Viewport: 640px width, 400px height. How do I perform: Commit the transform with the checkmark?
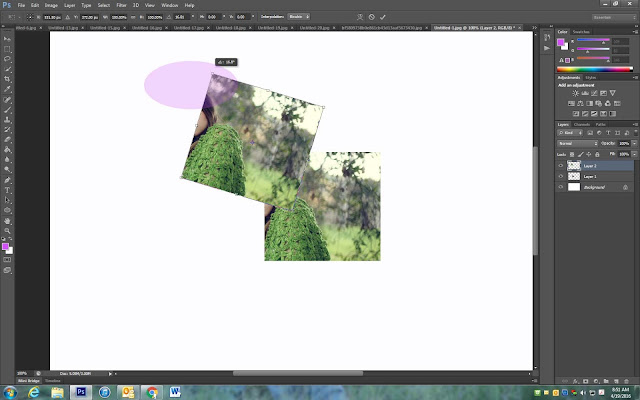coord(382,17)
